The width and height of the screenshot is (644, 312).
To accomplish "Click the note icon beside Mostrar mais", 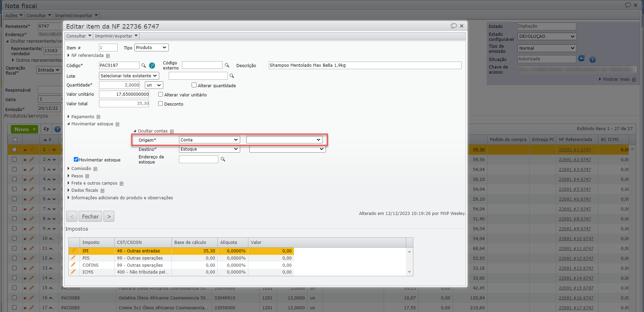I will point(634,80).
